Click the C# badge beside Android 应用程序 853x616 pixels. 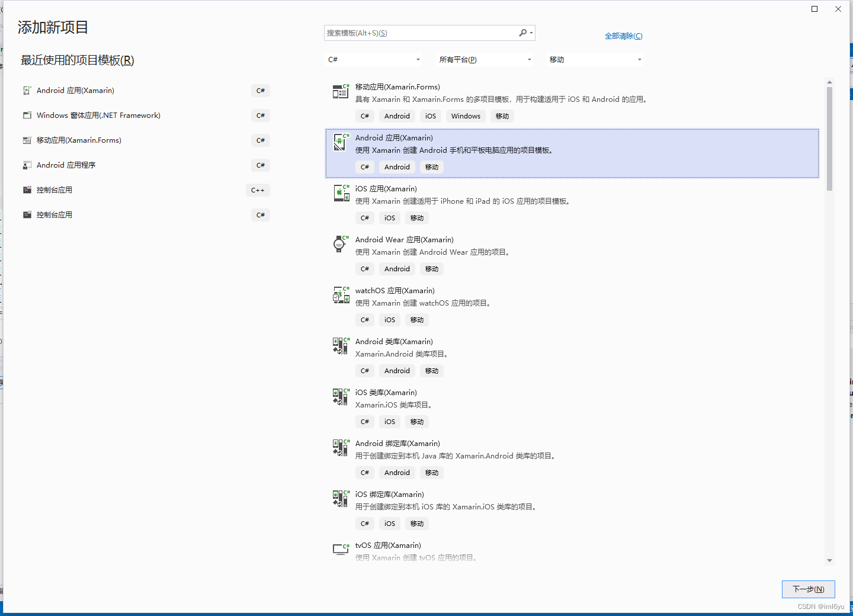(x=261, y=165)
